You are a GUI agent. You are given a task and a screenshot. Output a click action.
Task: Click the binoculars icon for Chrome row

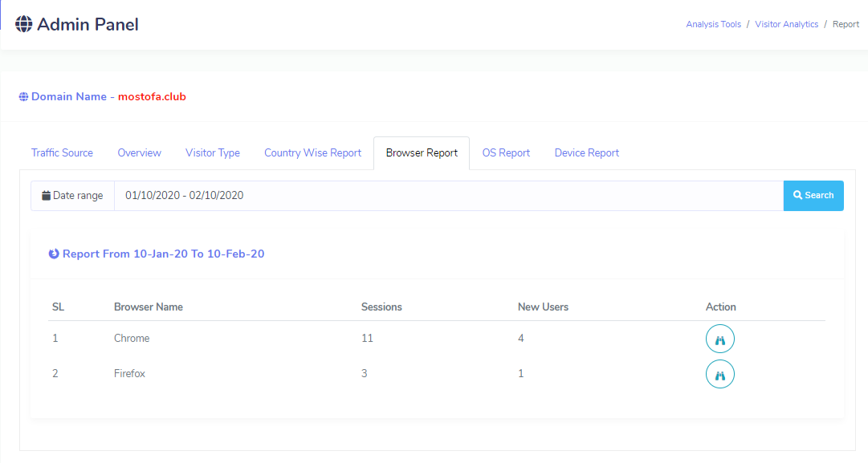tap(719, 339)
